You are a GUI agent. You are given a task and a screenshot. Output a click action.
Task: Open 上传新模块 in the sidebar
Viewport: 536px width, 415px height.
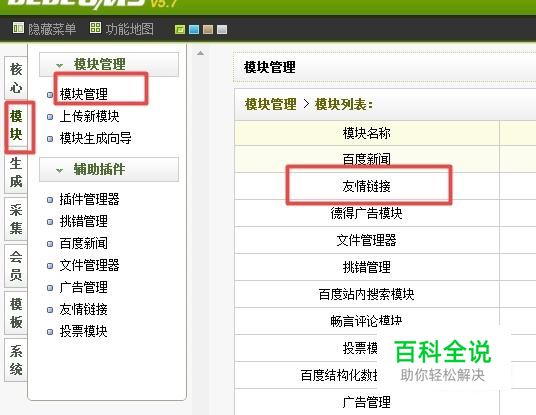pos(90,116)
